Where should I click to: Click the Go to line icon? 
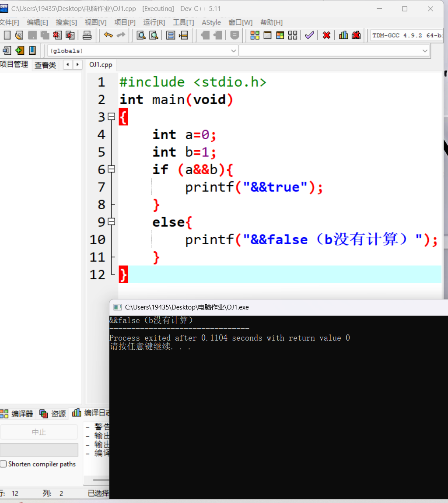click(x=183, y=35)
